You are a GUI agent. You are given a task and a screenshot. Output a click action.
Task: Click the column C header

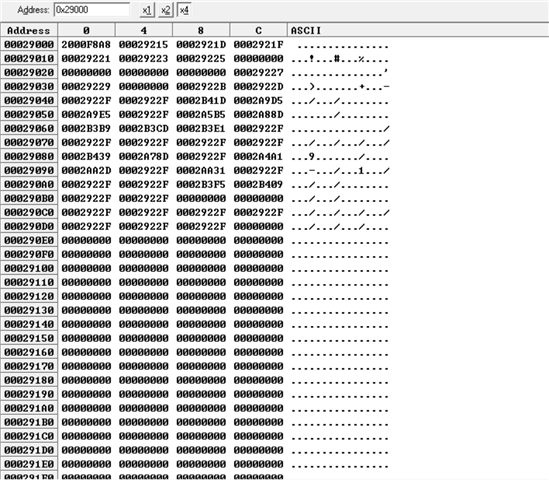tap(258, 30)
